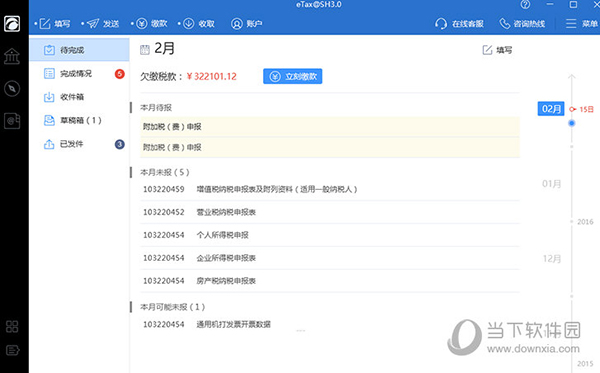
Task: Select 02月 on the timeline
Action: tap(551, 109)
